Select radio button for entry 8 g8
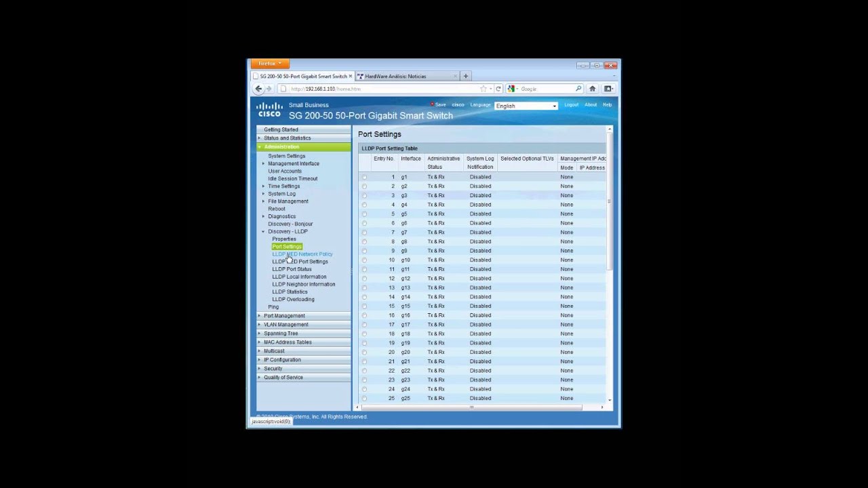 364,242
